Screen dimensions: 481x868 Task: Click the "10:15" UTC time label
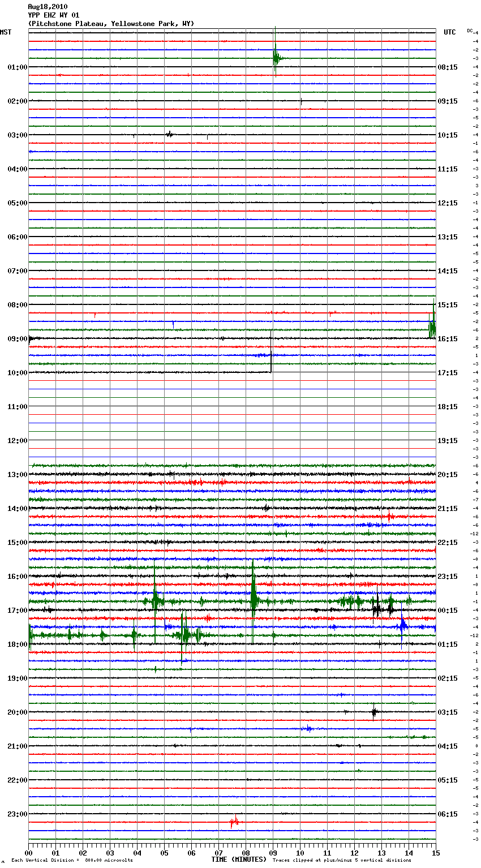(448, 135)
